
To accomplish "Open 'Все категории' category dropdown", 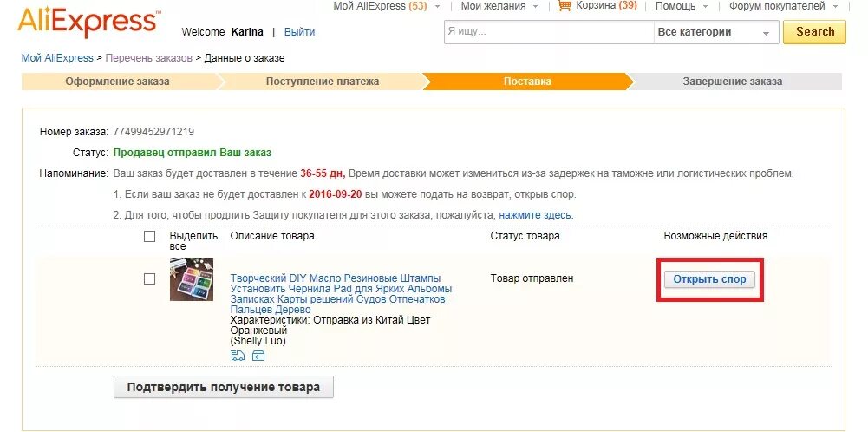I will (715, 32).
